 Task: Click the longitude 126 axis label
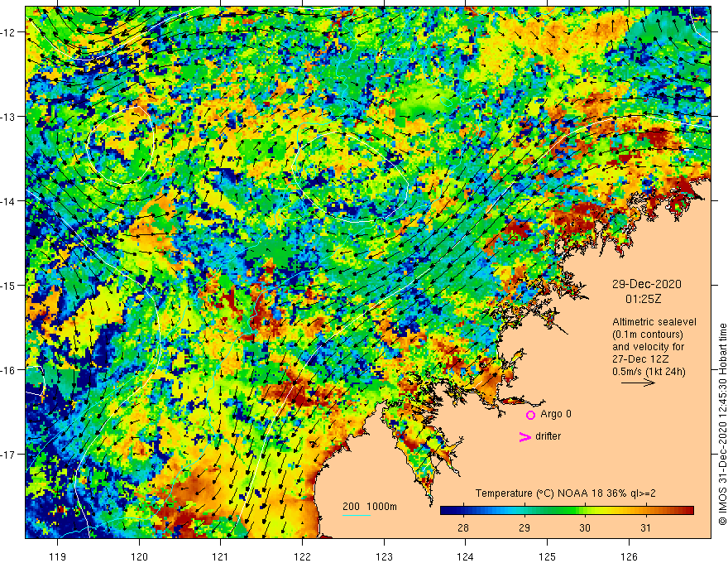click(x=629, y=556)
